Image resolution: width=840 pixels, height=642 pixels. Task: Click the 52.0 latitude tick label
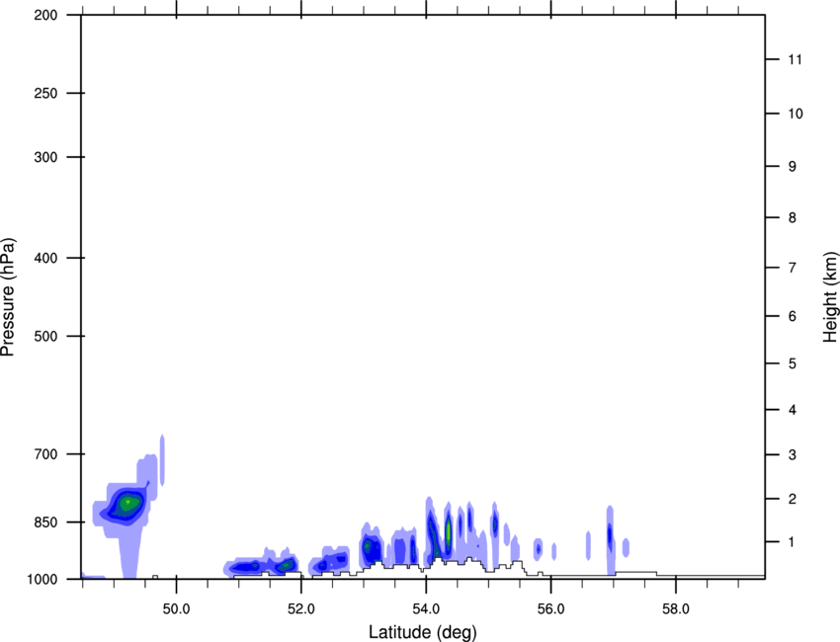301,609
